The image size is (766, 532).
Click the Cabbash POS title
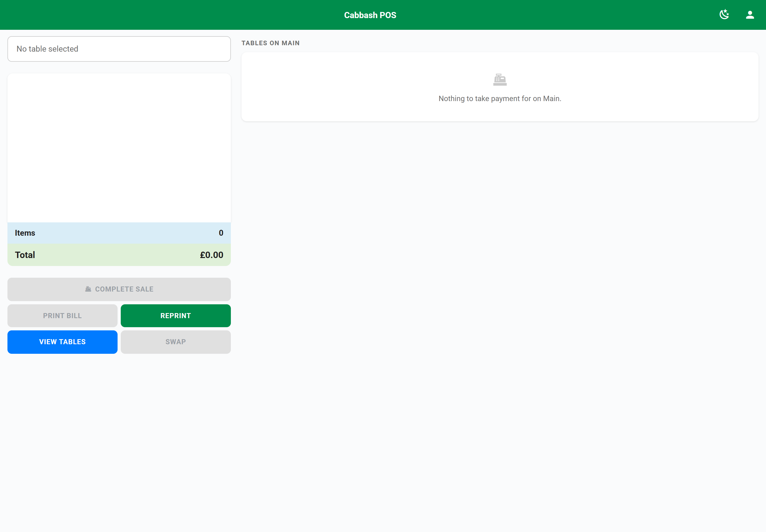coord(370,15)
